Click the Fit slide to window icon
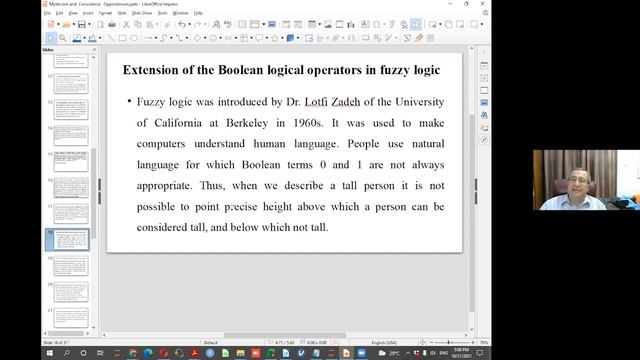 click(x=422, y=342)
